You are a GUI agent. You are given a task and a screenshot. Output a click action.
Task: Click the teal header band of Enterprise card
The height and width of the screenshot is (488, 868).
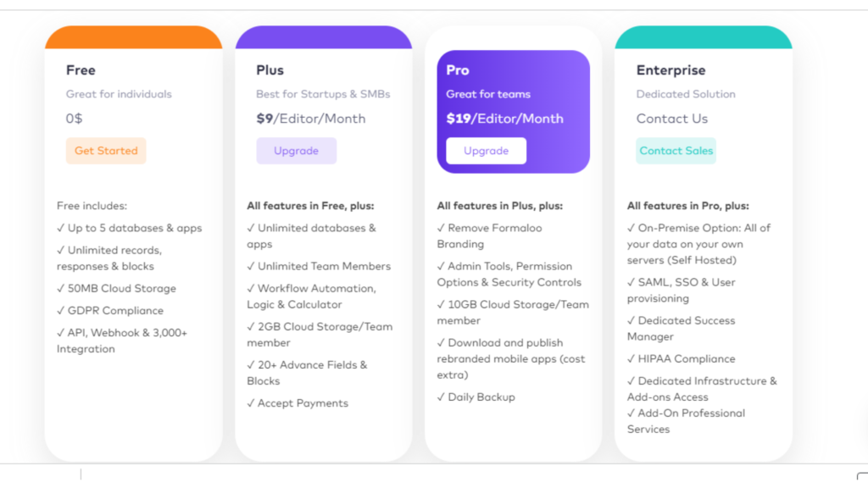pos(703,37)
